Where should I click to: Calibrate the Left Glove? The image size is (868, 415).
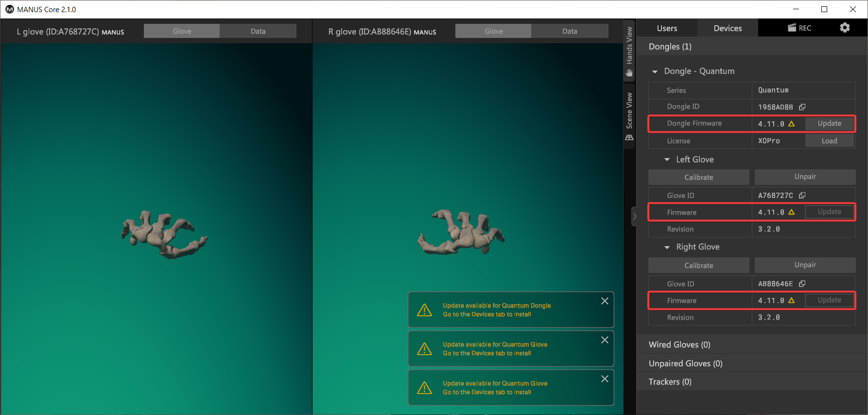pyautogui.click(x=698, y=177)
